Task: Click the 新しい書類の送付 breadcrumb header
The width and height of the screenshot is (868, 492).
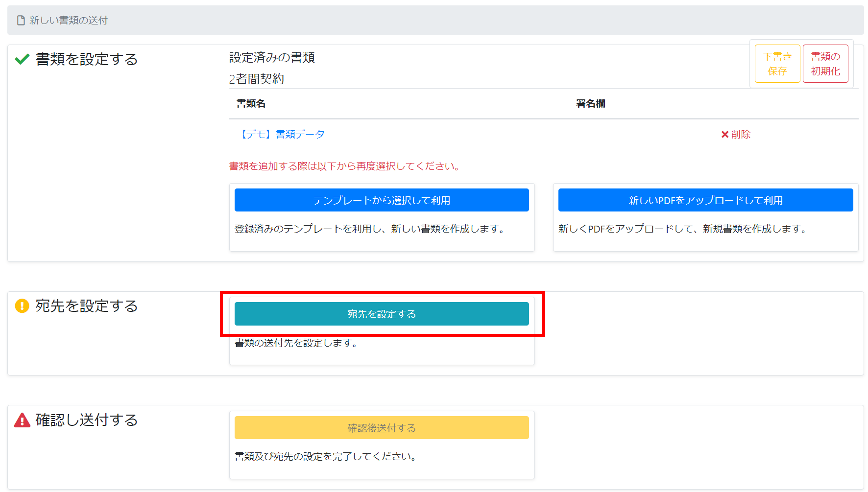Action: (x=68, y=20)
